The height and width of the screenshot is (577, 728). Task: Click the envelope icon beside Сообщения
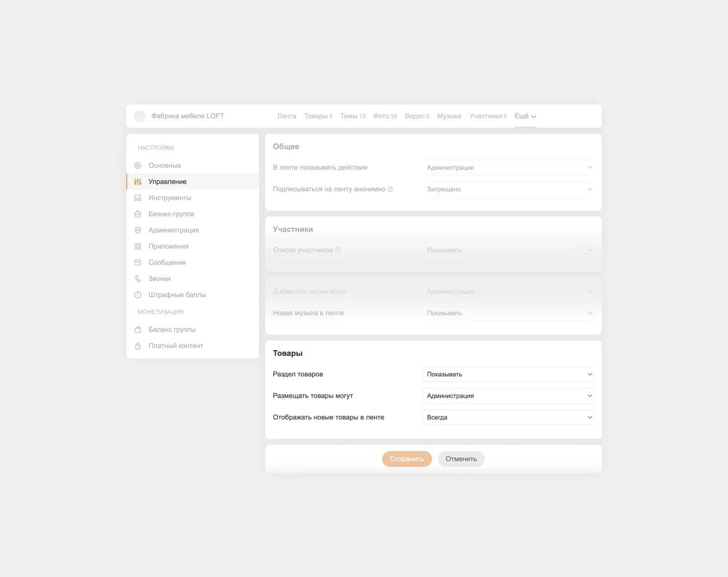pos(138,263)
